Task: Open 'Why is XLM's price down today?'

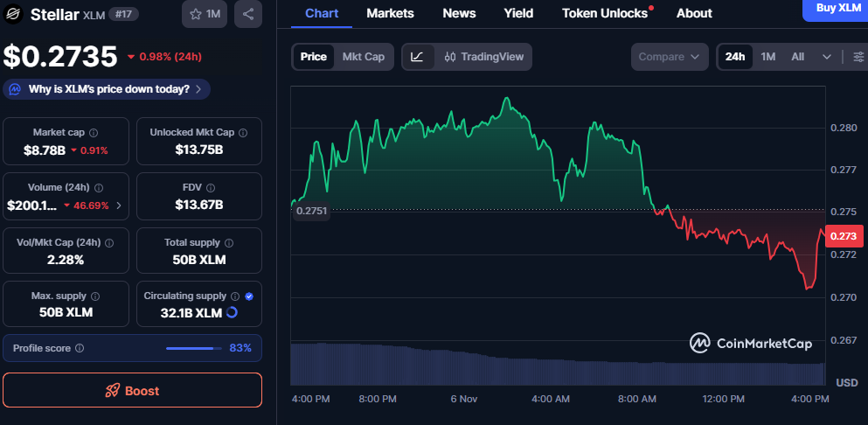Action: [x=108, y=89]
